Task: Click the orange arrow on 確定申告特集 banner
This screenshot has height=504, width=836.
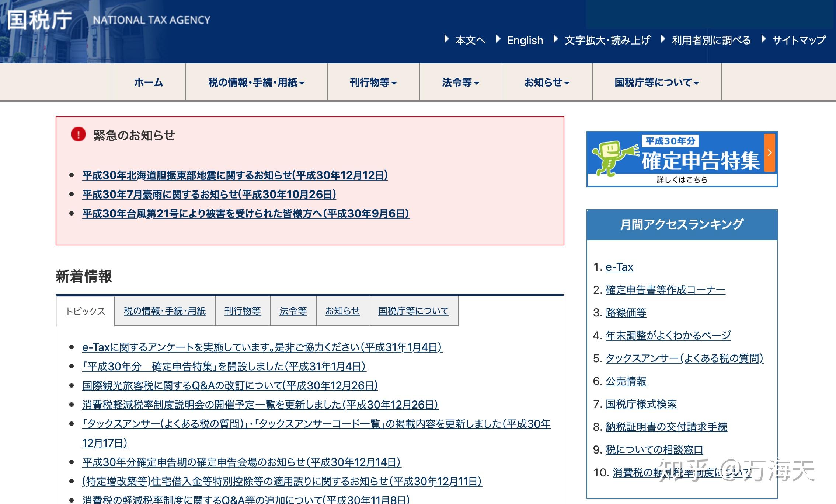Action: coord(770,153)
